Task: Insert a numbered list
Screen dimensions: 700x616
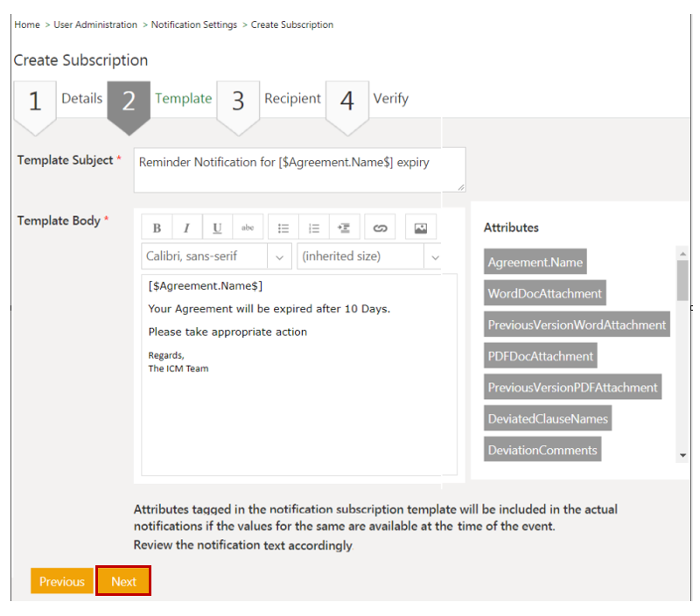Action: pos(313,228)
